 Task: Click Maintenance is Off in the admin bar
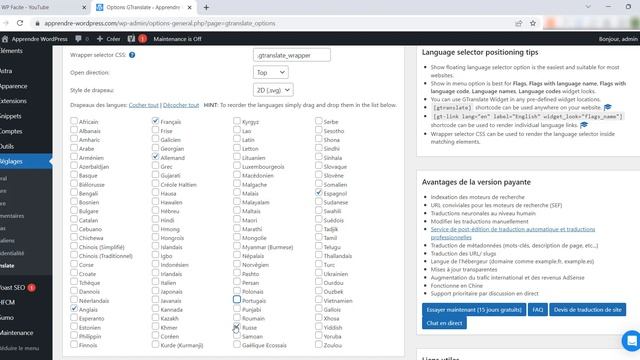178,39
